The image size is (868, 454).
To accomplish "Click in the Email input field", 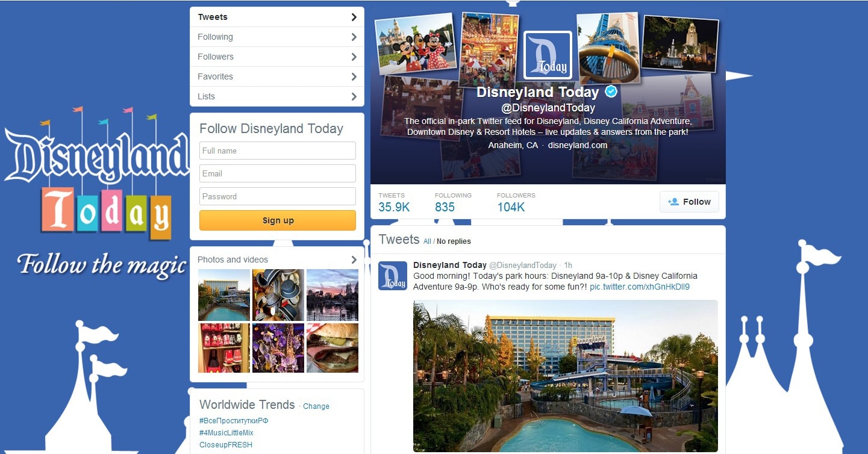I will click(x=278, y=173).
